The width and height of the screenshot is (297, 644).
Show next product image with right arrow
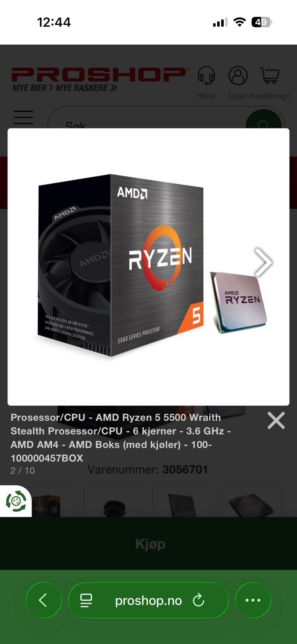(263, 262)
